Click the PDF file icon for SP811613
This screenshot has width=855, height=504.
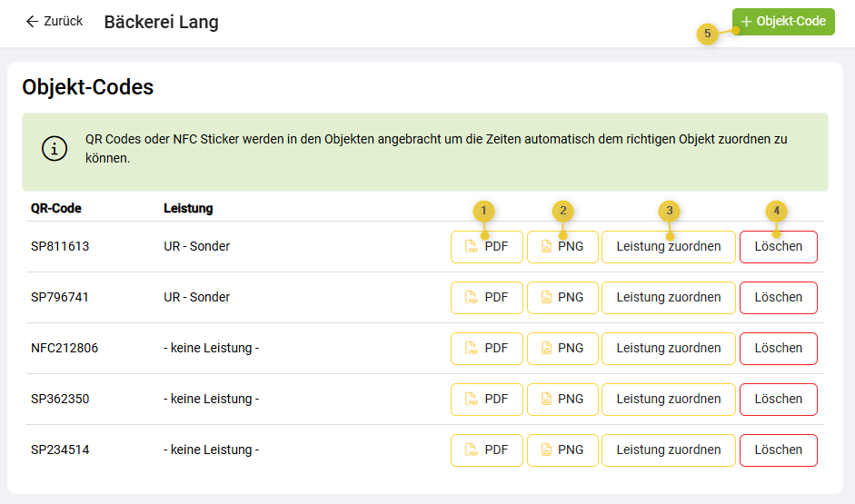click(472, 247)
